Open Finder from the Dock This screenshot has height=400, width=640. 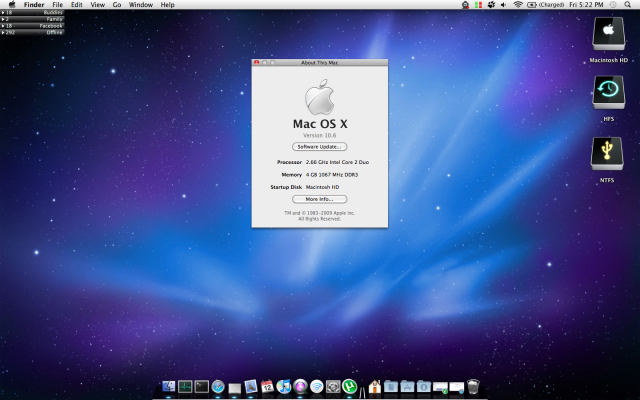click(169, 386)
